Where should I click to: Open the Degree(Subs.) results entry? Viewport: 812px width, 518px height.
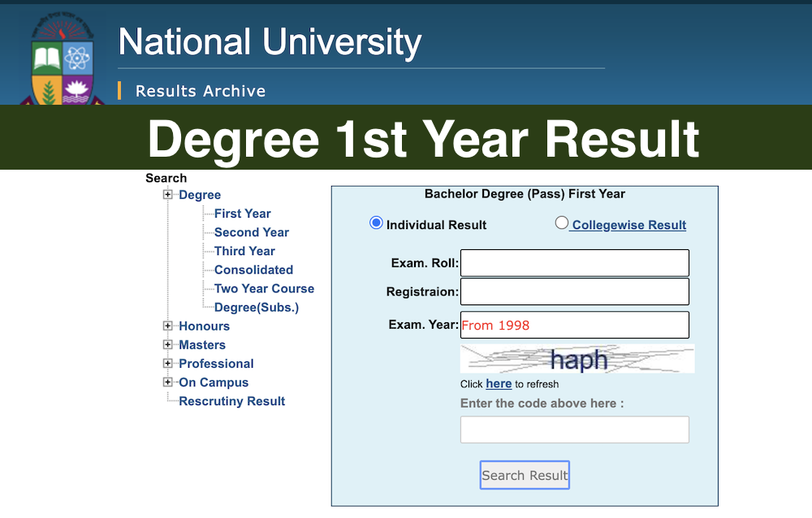click(x=257, y=307)
